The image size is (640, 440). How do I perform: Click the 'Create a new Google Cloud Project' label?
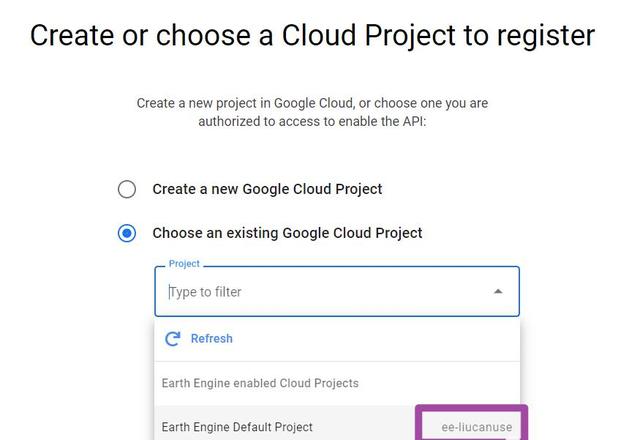tap(267, 189)
